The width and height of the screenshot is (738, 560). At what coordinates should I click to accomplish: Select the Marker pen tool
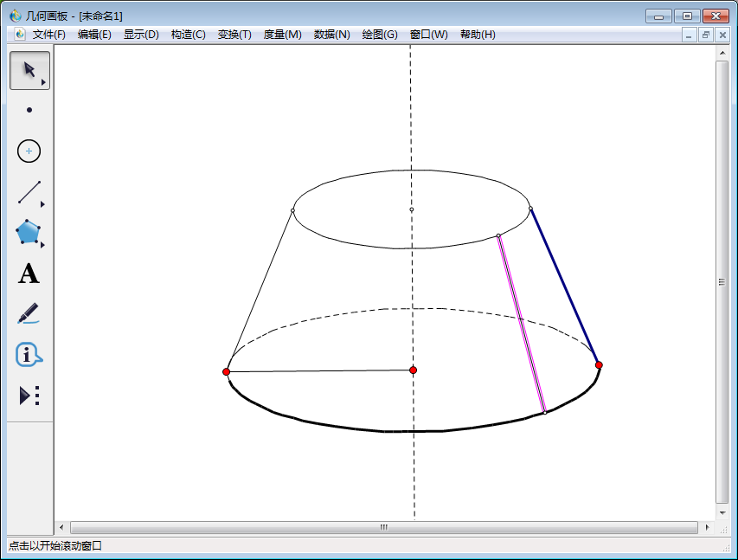click(29, 313)
